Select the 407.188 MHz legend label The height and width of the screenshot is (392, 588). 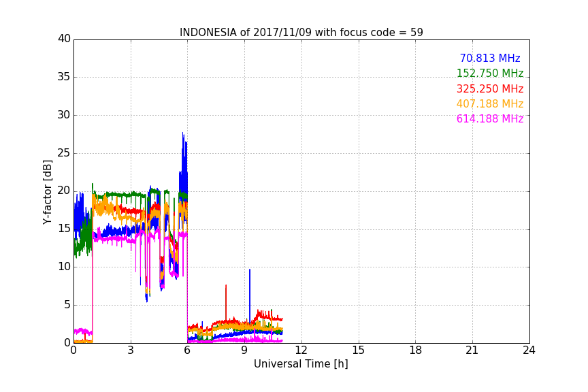pyautogui.click(x=490, y=103)
